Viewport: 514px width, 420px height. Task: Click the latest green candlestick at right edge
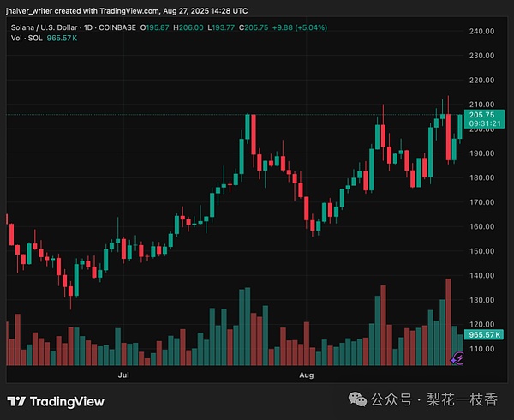(460, 127)
